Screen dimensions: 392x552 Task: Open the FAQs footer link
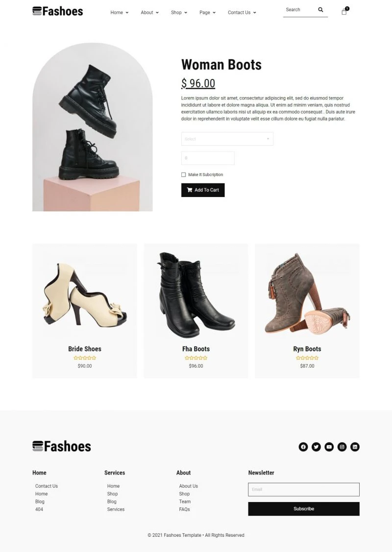[184, 509]
